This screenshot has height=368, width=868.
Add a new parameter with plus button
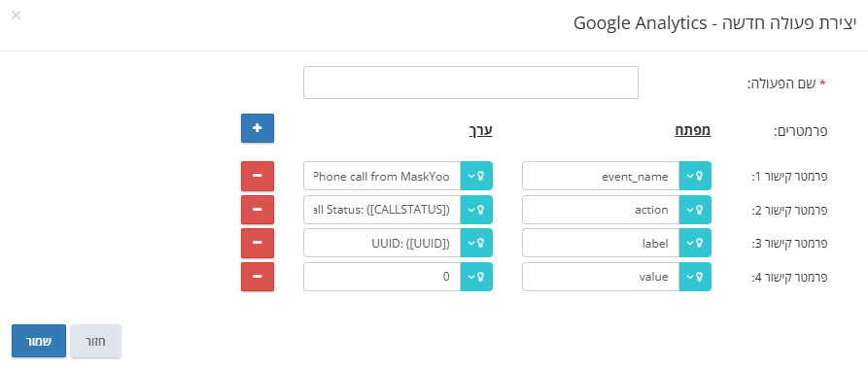coord(258,128)
